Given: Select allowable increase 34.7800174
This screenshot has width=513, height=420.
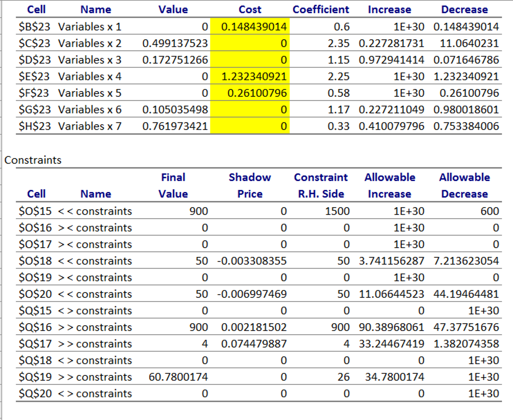Looking at the screenshot, I should coord(395,377).
